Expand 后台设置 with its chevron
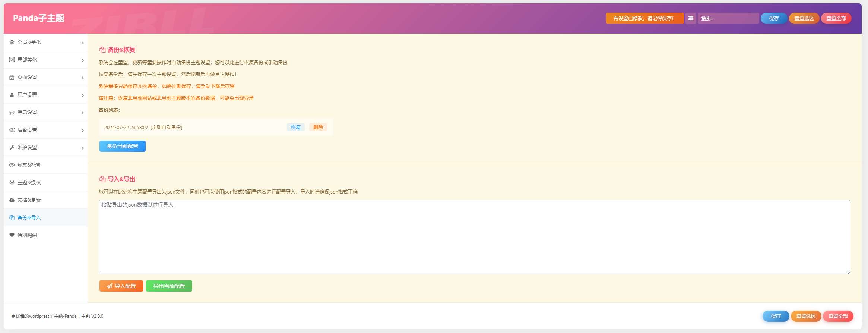Viewport: 868px width, 333px height. (83, 131)
